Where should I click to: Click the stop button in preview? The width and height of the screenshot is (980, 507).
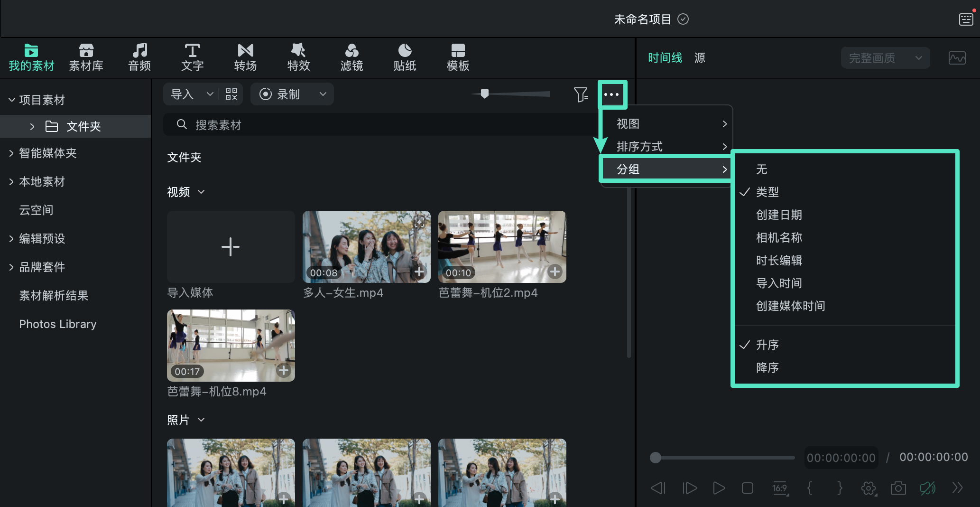coord(748,488)
